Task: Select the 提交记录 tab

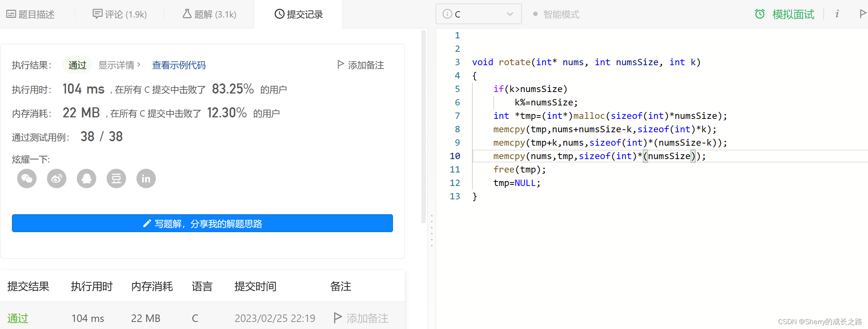Action: point(299,14)
